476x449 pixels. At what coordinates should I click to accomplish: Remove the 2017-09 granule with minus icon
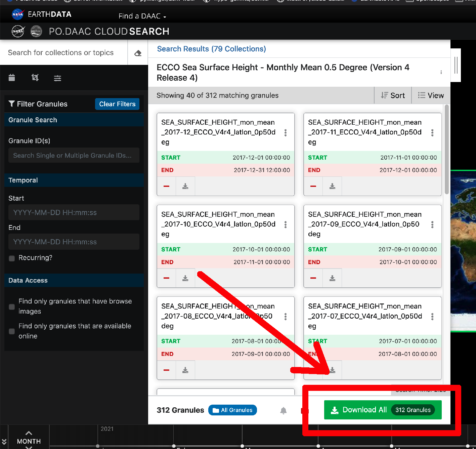tap(313, 278)
